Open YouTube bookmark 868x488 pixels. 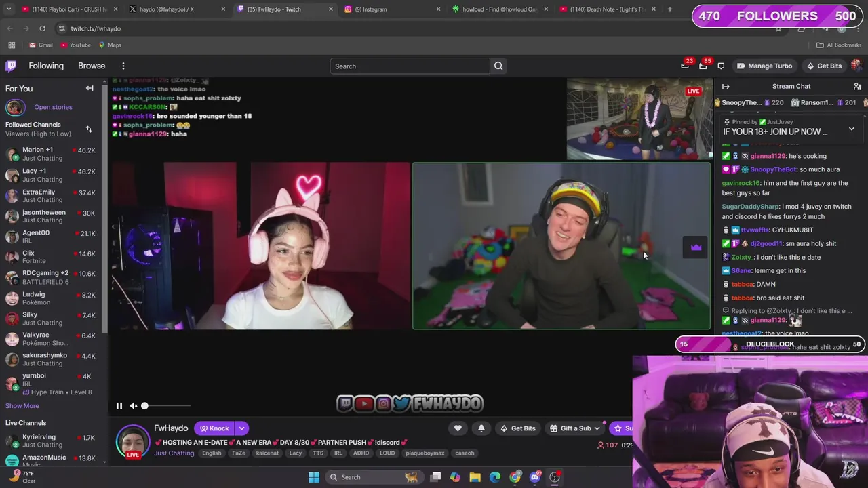[x=75, y=45]
